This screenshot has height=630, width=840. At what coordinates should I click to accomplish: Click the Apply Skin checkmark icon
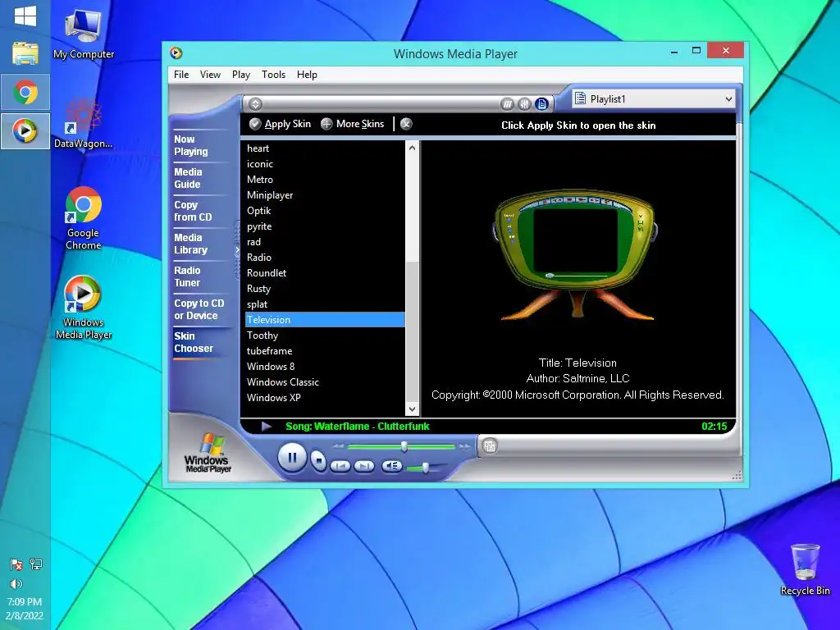coord(255,125)
